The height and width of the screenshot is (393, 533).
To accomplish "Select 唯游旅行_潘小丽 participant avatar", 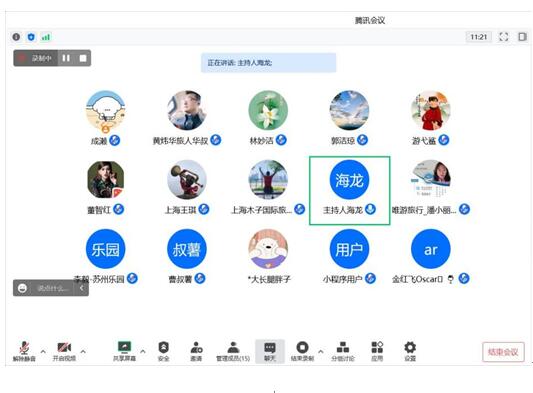I will click(430, 180).
